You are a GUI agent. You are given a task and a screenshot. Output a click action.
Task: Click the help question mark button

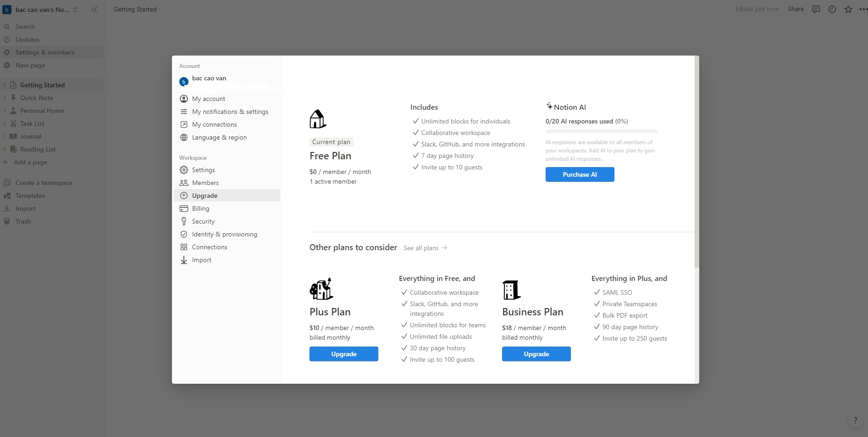point(855,420)
